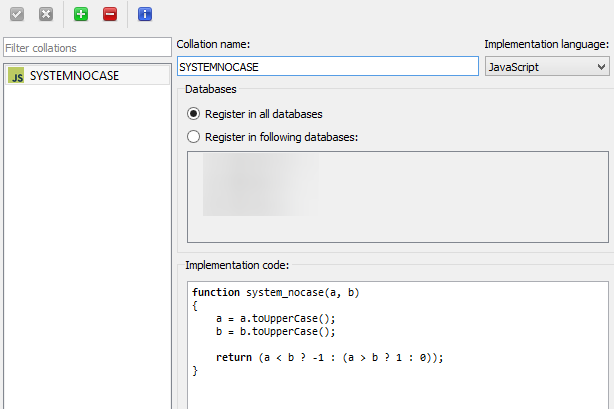The width and height of the screenshot is (614, 409).
Task: Open help via the blue info icon
Action: (145, 15)
